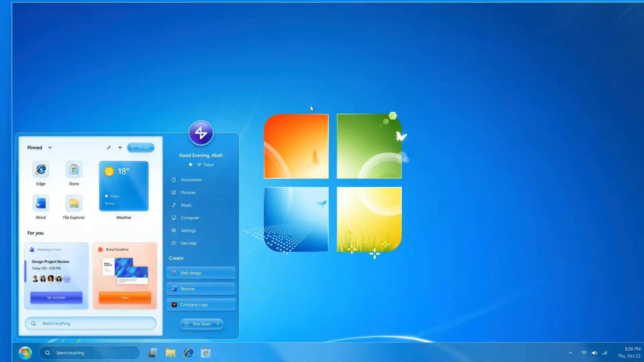Click the Company Logo create shortcut
The image size is (644, 362).
[201, 305]
